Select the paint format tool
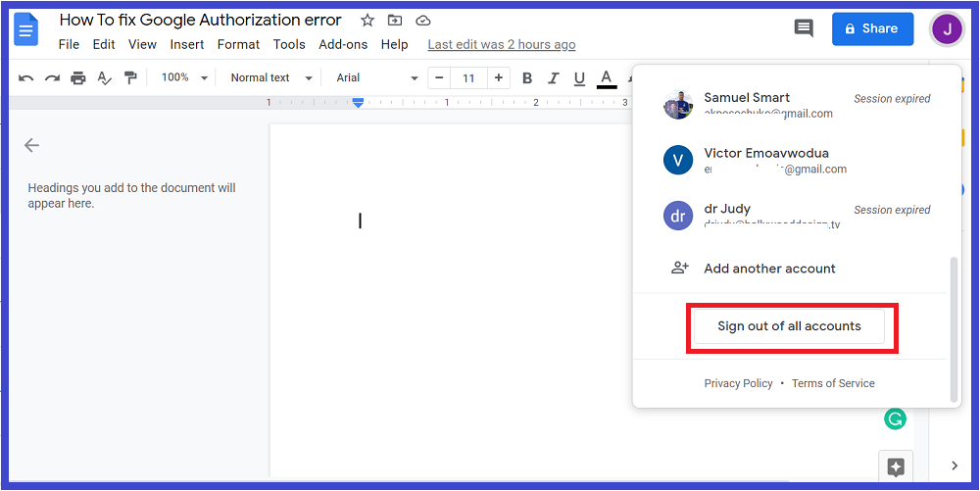 click(x=130, y=78)
